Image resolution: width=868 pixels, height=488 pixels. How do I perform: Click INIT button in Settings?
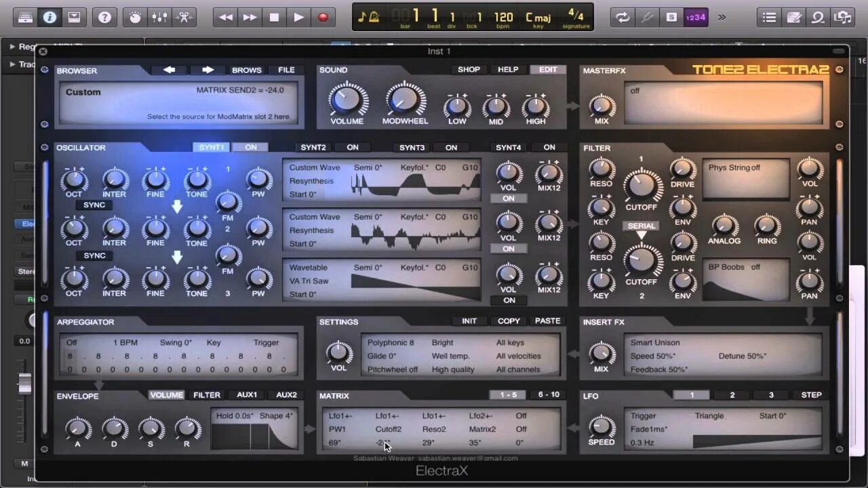[x=469, y=321]
